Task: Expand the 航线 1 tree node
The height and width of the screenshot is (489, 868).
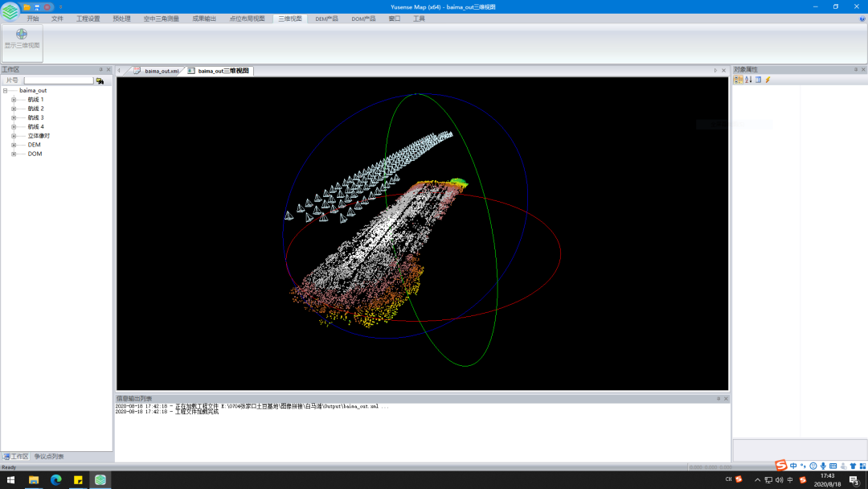Action: 14,100
